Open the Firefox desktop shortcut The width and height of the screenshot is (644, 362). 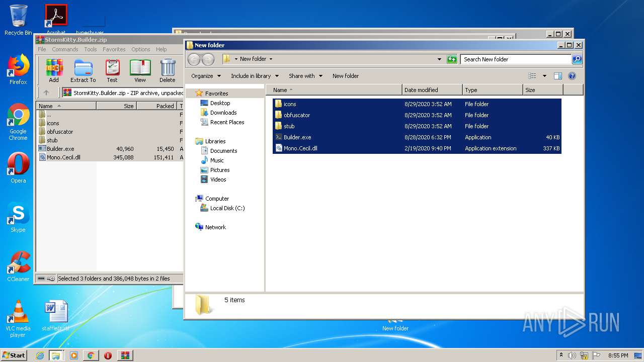tap(18, 69)
